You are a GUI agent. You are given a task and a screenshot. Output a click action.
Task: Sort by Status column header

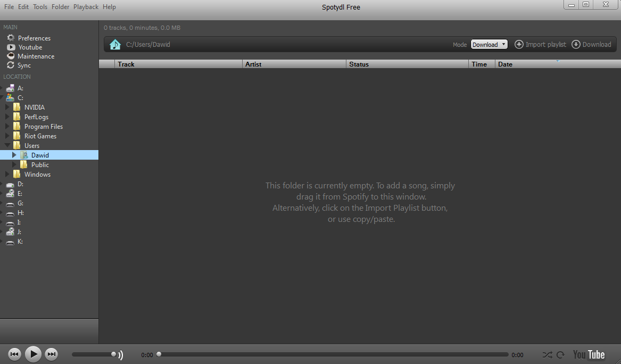(x=407, y=64)
